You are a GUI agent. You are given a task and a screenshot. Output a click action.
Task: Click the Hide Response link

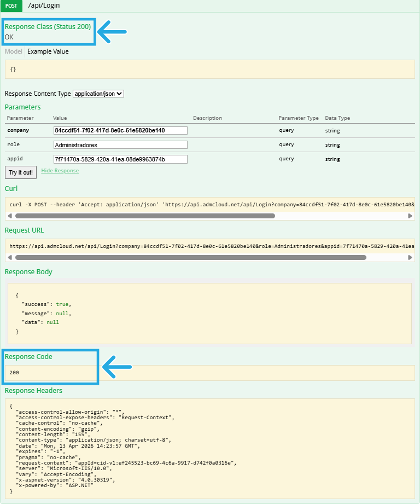pyautogui.click(x=60, y=171)
